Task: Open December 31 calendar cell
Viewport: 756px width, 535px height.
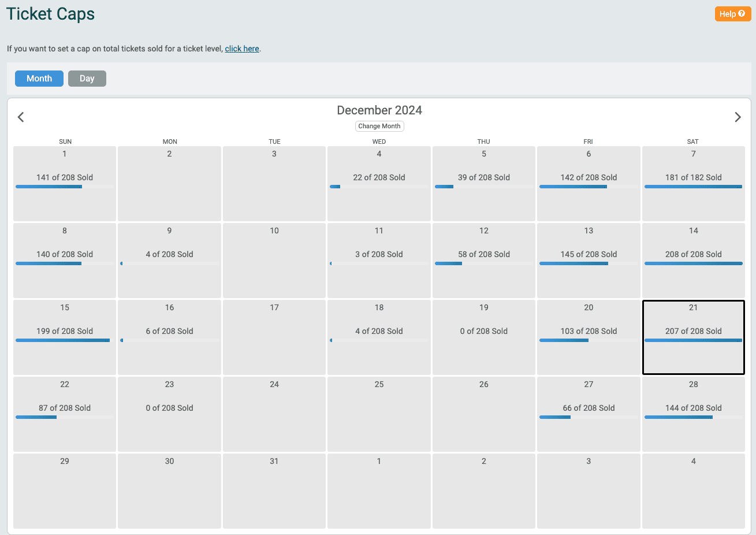Action: (x=274, y=491)
